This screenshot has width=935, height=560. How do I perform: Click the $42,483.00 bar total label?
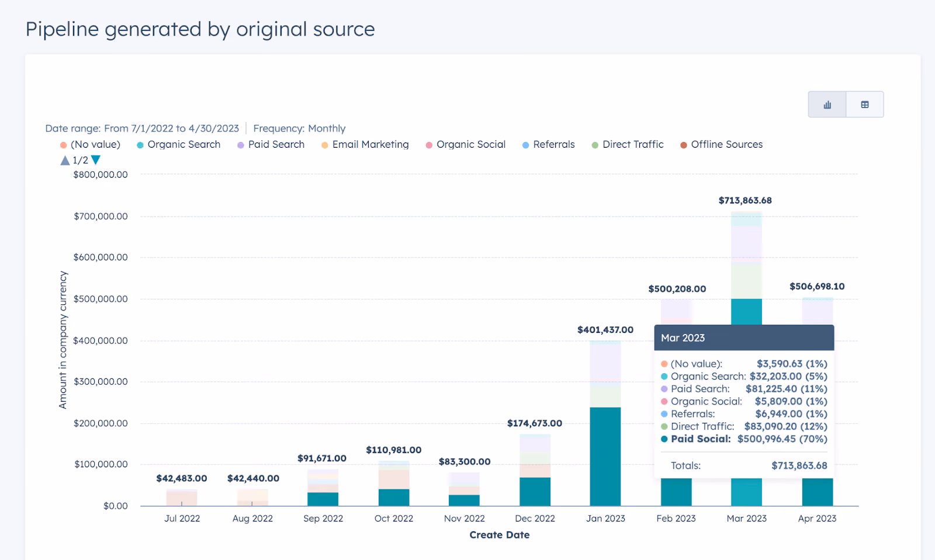pyautogui.click(x=182, y=479)
